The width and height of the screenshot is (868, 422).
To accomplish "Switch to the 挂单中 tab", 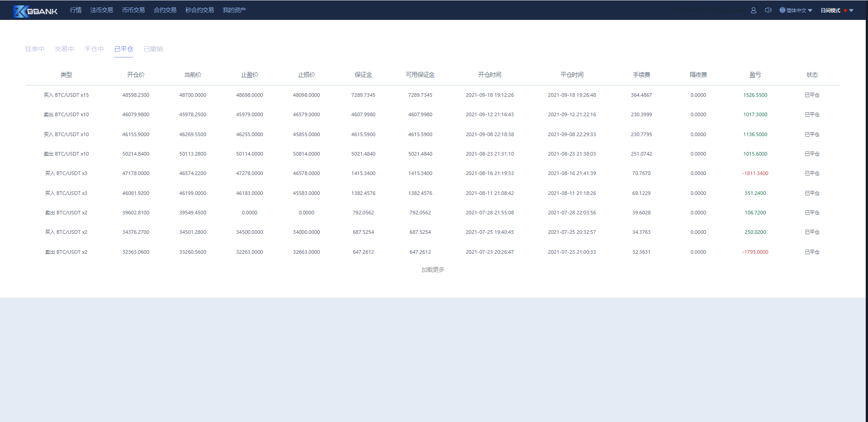I will tap(35, 49).
